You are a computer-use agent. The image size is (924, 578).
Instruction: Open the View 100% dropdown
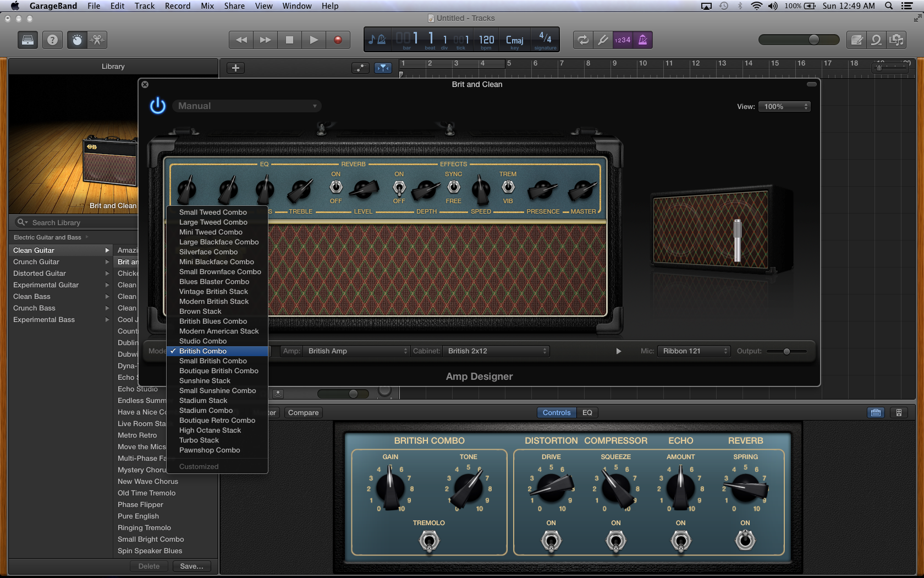784,106
